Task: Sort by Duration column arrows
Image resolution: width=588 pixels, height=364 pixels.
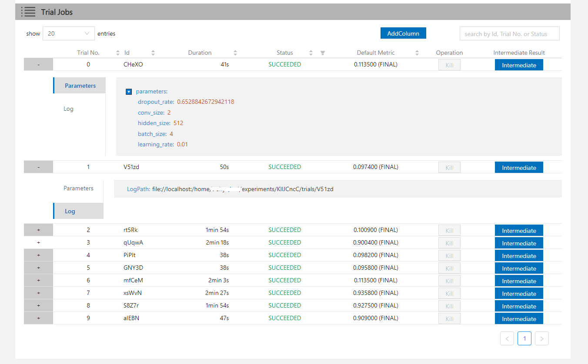Action: (235, 53)
